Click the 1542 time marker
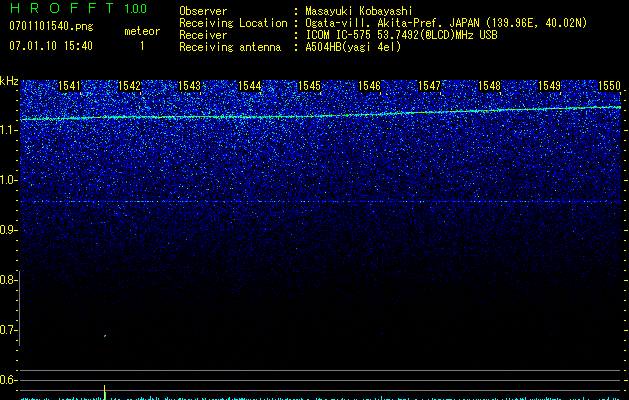The image size is (629, 400). click(130, 86)
